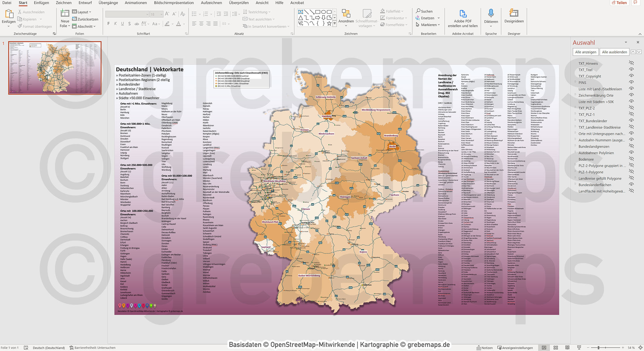This screenshot has width=644, height=351.
Task: Switch to the Animationen ribbon tab
Action: pyautogui.click(x=136, y=3)
